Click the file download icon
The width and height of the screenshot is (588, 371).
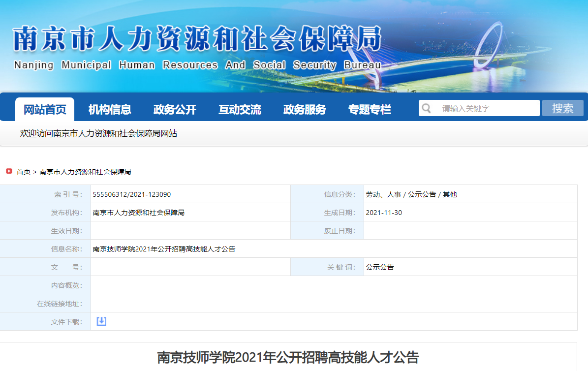pyautogui.click(x=101, y=321)
